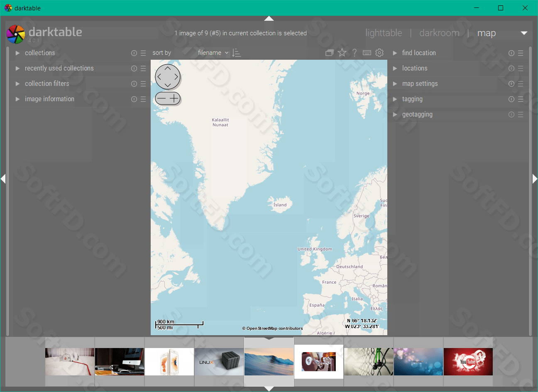Reset the image information module
This screenshot has height=392, width=538.
click(x=134, y=99)
